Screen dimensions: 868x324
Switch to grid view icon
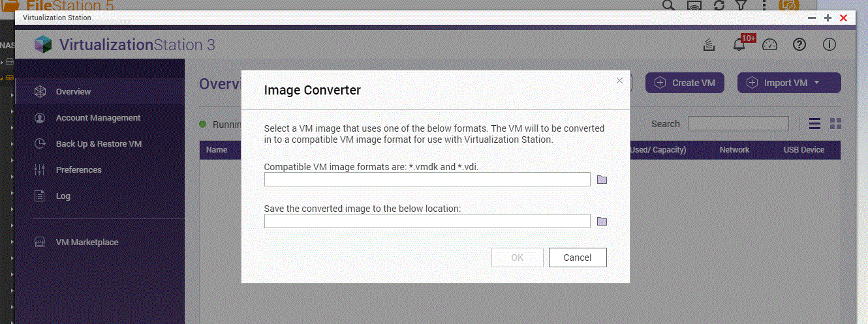click(x=835, y=124)
